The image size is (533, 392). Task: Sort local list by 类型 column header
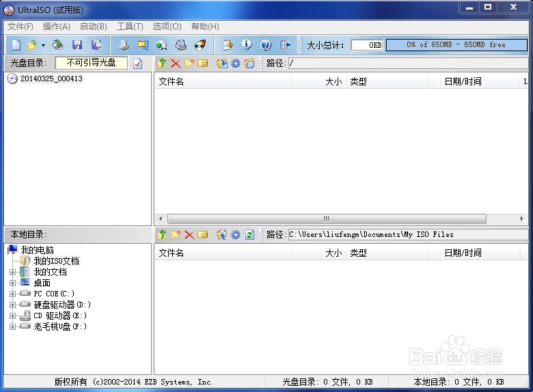(387, 253)
